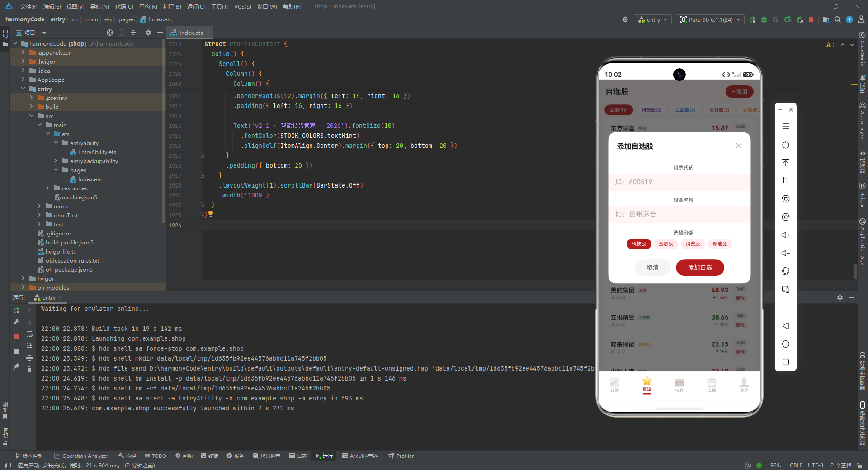This screenshot has height=470, width=868.
Task: Open the VCS(S) menu
Action: pyautogui.click(x=242, y=6)
